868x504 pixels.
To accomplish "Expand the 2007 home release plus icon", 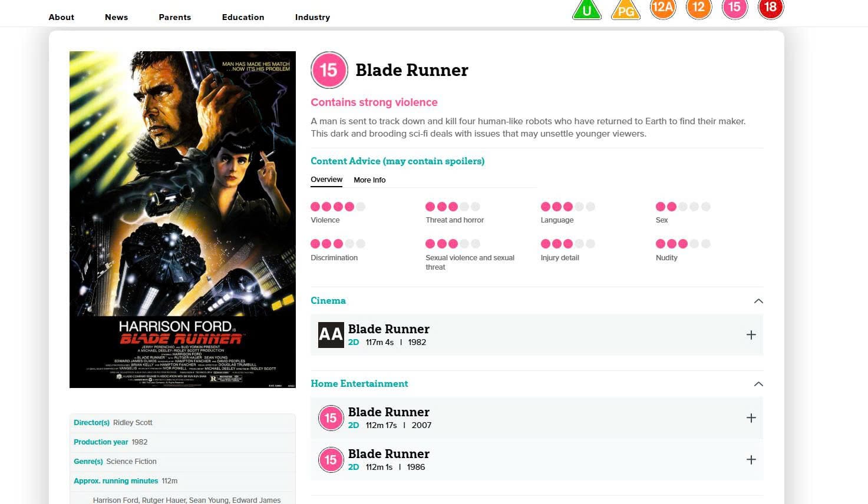I will coord(751,418).
